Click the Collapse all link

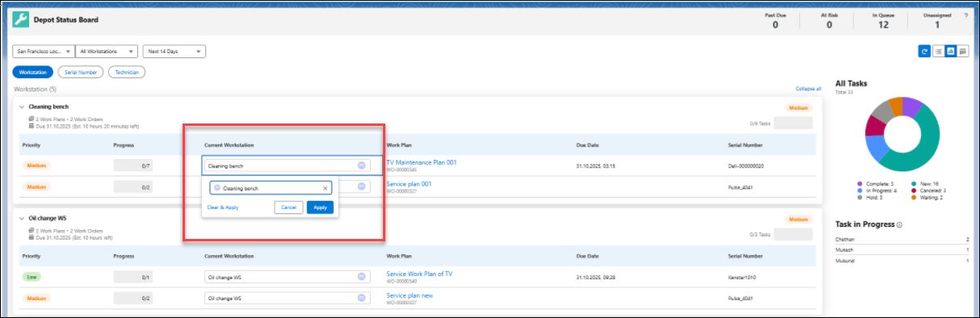point(808,89)
